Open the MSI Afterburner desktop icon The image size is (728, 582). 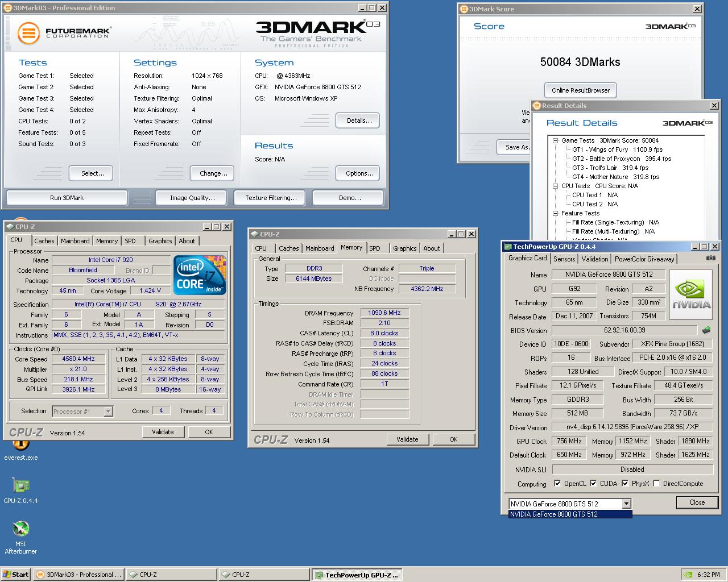pyautogui.click(x=21, y=538)
